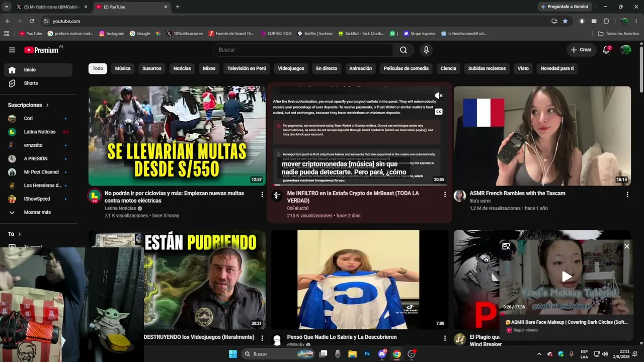The height and width of the screenshot is (362, 644).
Task: Open the Instagram bookmark
Action: [112, 34]
